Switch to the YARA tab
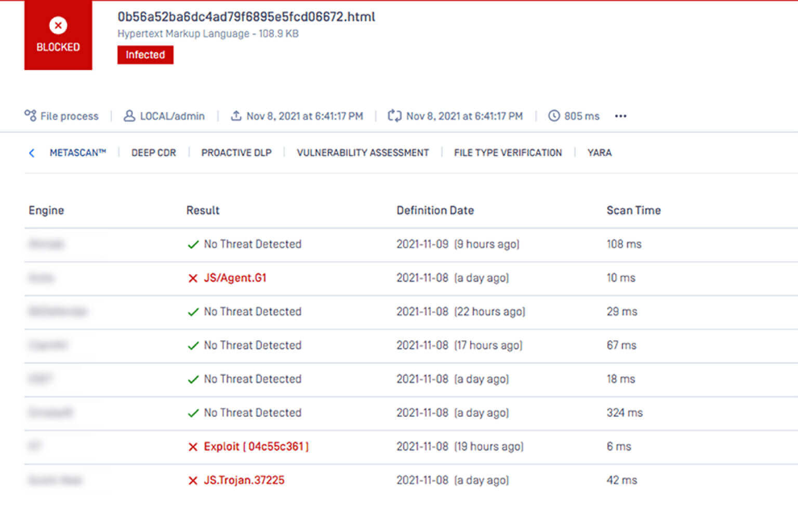798x532 pixels. pos(599,153)
